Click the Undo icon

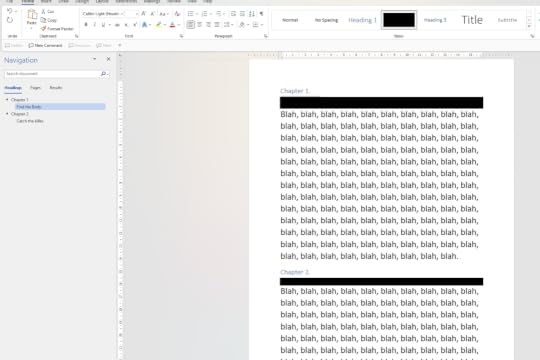(x=9, y=11)
